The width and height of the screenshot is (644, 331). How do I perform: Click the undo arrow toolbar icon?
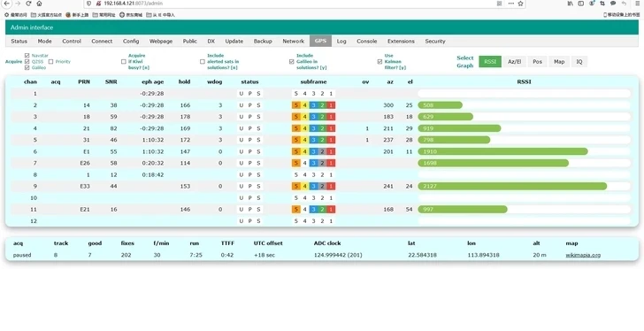[x=624, y=4]
